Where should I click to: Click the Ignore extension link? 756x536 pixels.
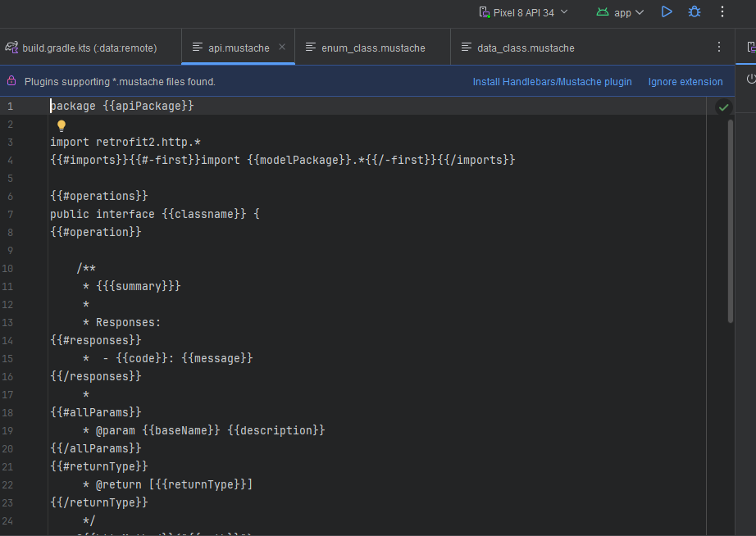[x=685, y=81]
